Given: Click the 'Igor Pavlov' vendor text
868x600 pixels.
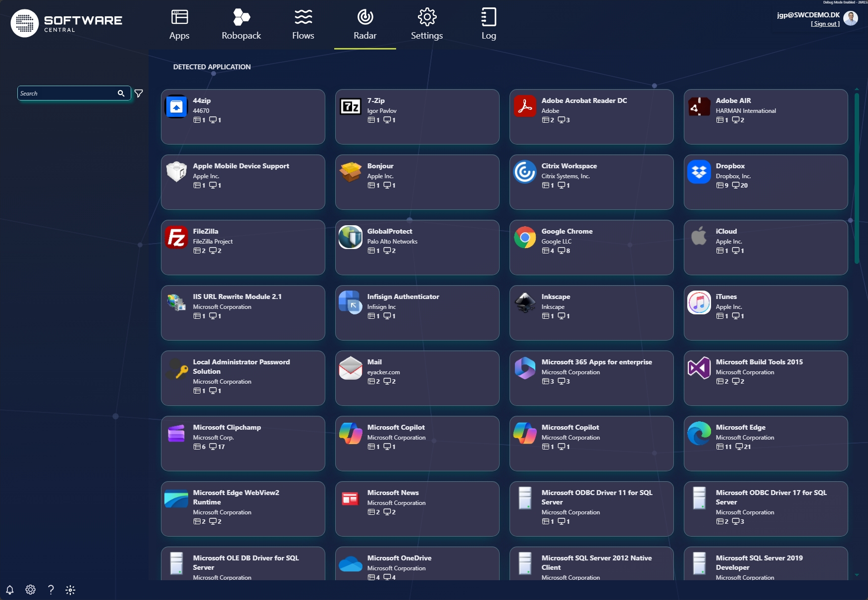Looking at the screenshot, I should (x=382, y=111).
